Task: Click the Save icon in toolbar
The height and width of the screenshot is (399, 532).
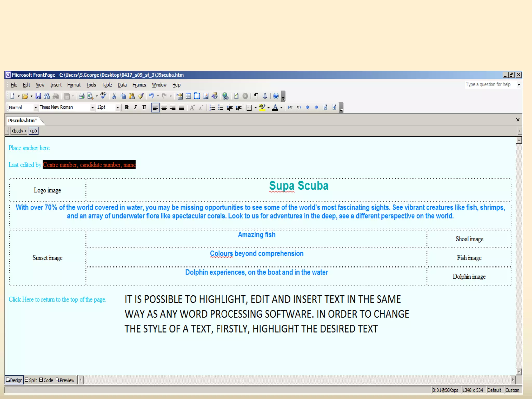Action: coord(38,96)
